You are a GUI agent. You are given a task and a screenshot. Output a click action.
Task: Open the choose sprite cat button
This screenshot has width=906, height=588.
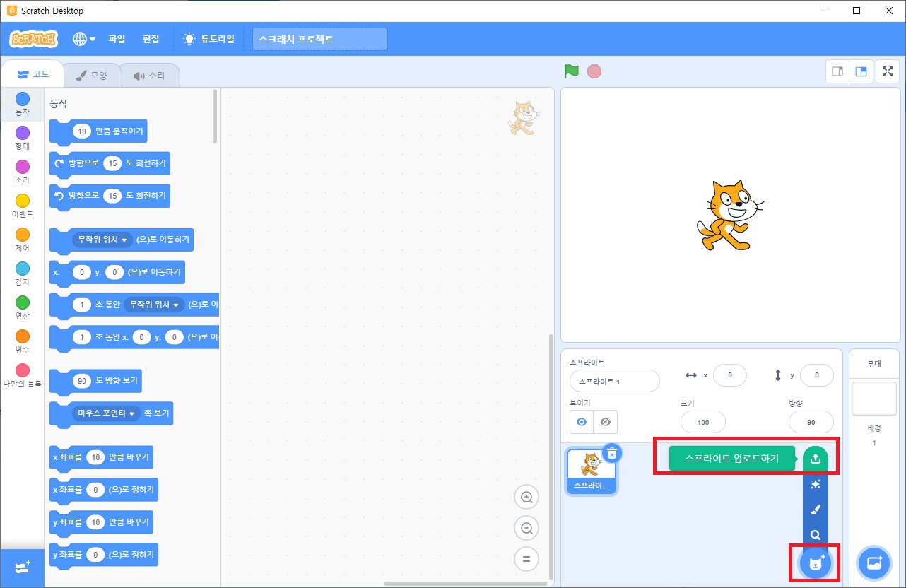(x=816, y=563)
